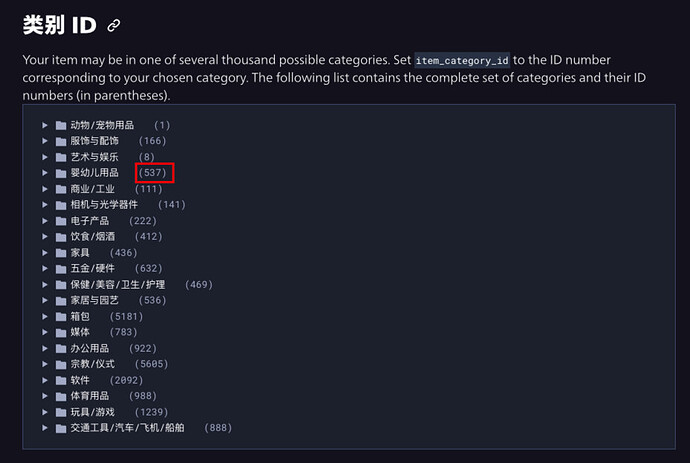This screenshot has width=690, height=463.
Task: Expand the 婴幼儿用品 category arrow
Action: (x=45, y=173)
